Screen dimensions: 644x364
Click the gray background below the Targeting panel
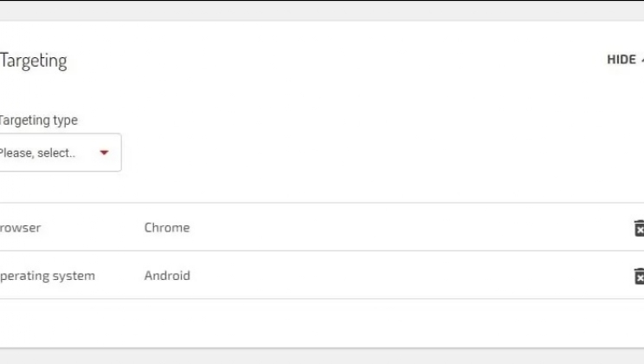[320, 356]
